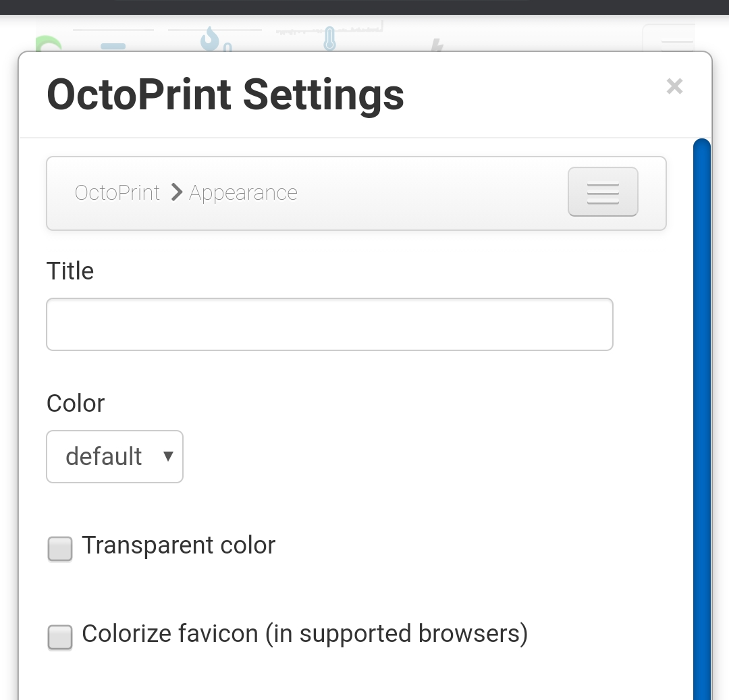Click the dropdown arrow on the Color selector
The height and width of the screenshot is (700, 729).
pos(167,456)
